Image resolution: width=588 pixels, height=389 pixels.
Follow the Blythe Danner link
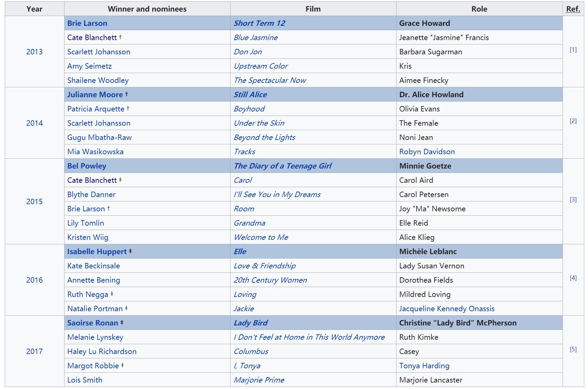(91, 194)
